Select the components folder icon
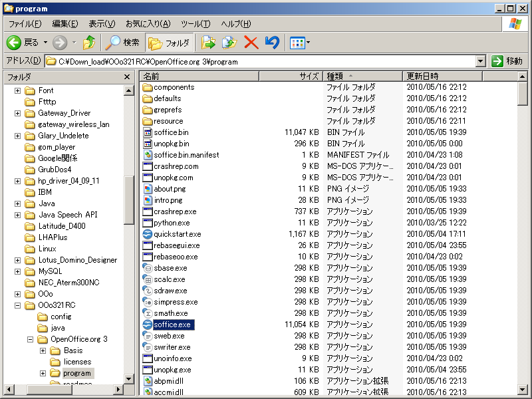532x399 pixels. 147,87
